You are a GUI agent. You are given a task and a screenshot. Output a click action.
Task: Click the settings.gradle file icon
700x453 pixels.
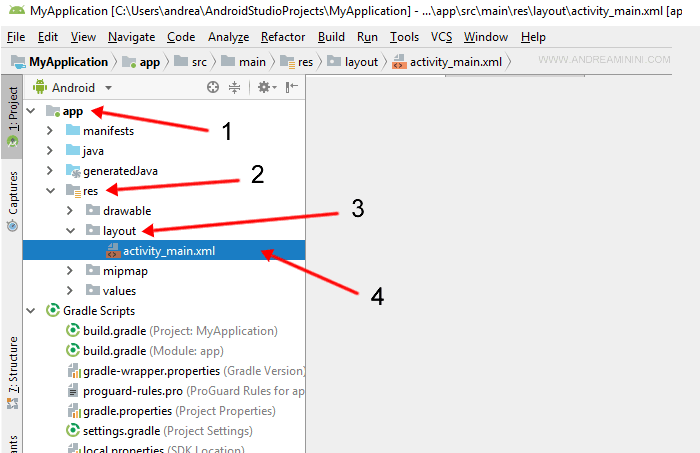point(73,430)
